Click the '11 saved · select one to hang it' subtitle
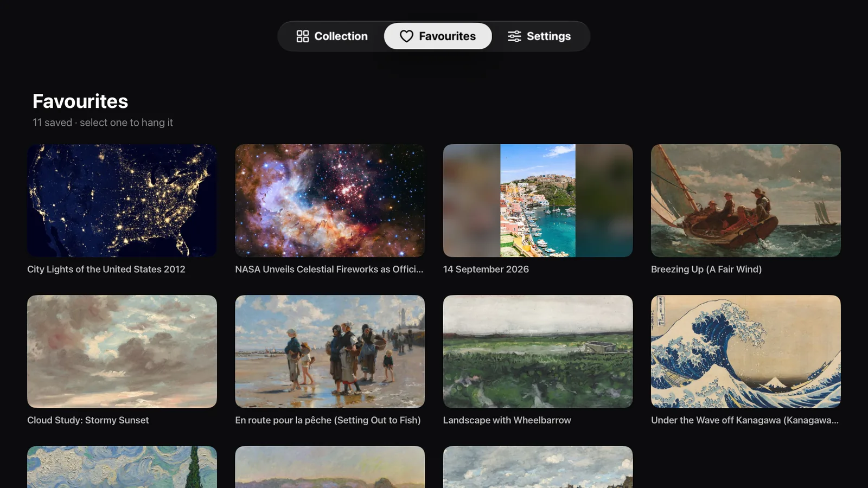Screen dimensions: 868x488 click(103, 123)
